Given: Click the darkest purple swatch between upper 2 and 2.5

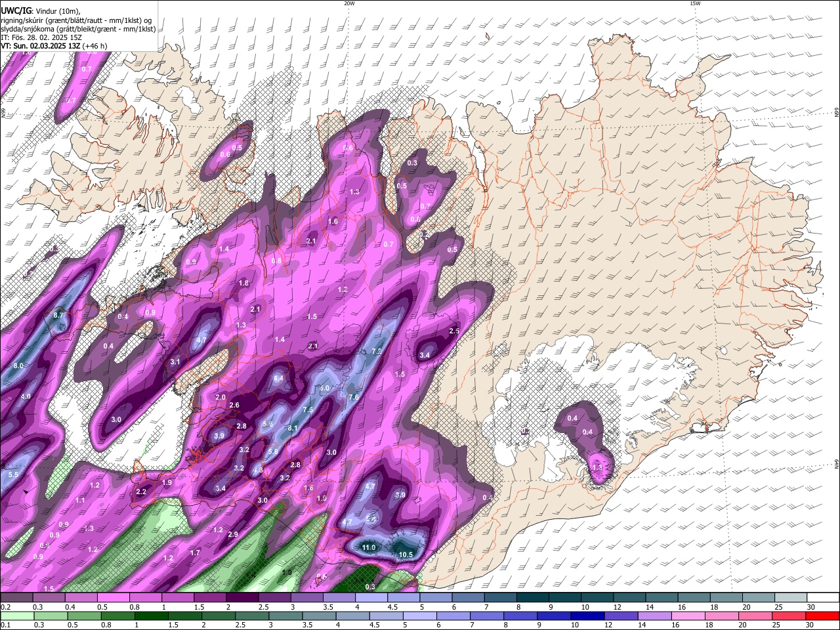Looking at the screenshot, I should pos(242,598).
